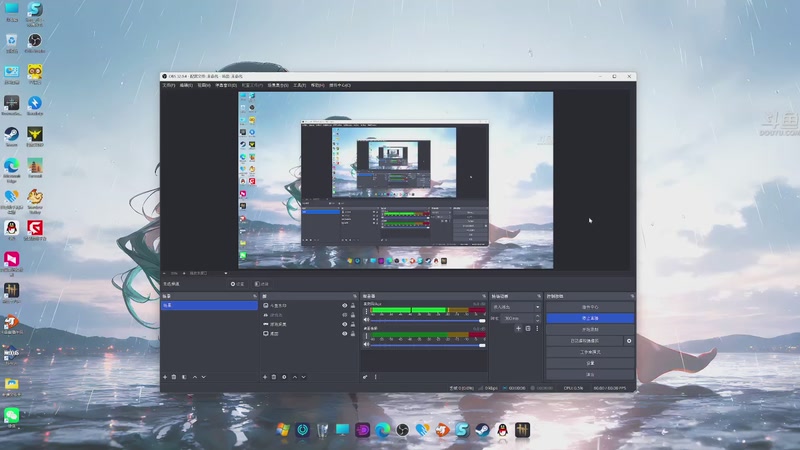This screenshot has height=450, width=800.
Task: Open source properties gear in Sources toolbar
Action: [284, 377]
